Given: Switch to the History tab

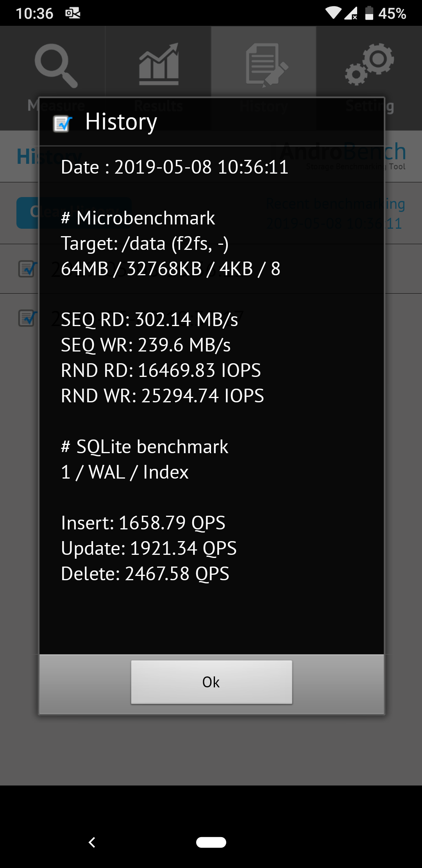Looking at the screenshot, I should (x=264, y=74).
